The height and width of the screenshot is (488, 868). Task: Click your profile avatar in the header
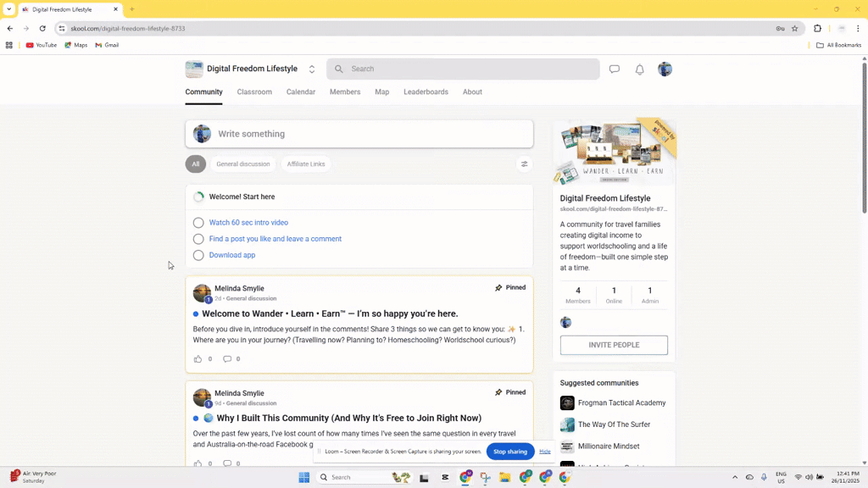tap(665, 69)
